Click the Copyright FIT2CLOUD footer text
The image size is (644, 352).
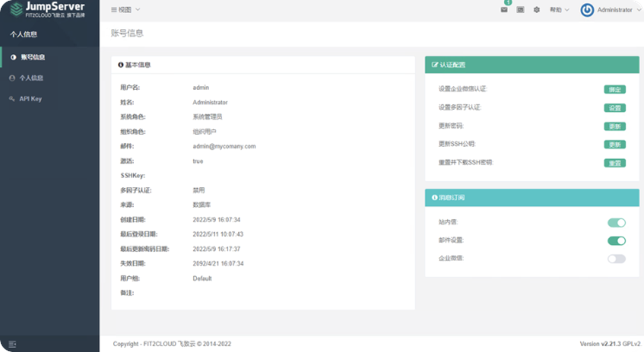[172, 344]
